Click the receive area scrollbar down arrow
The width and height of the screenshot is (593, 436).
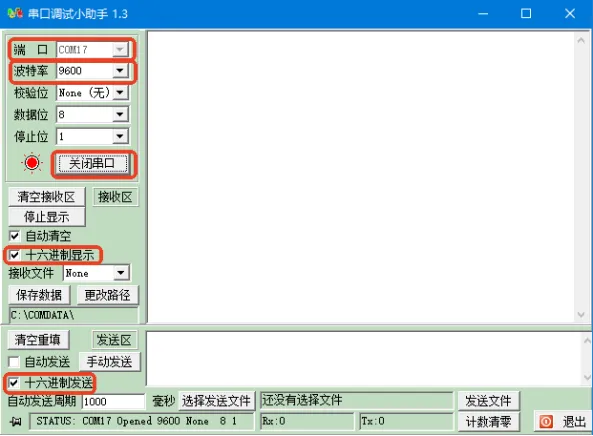[581, 315]
